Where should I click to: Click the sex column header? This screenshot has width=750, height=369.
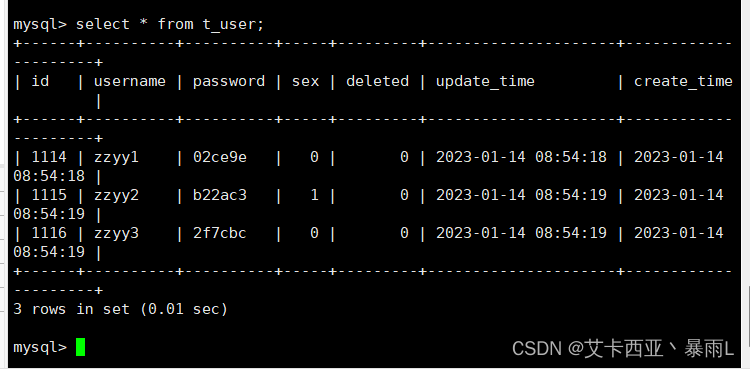point(305,81)
